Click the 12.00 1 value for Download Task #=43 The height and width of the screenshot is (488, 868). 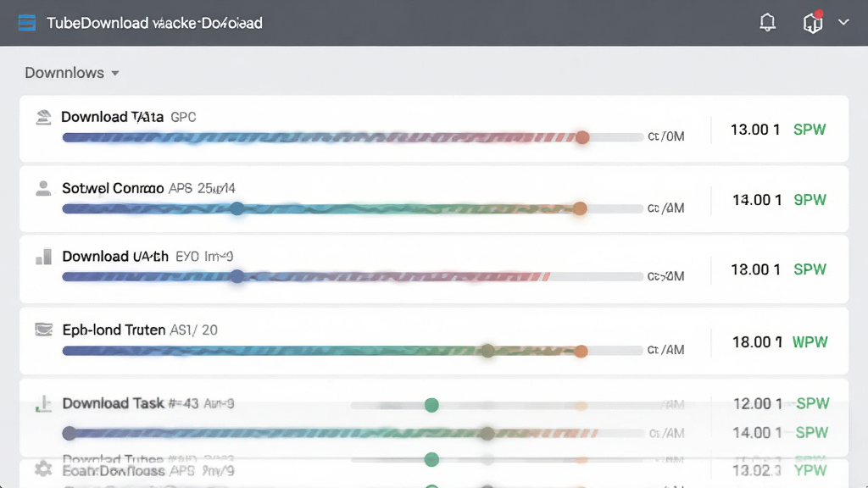point(758,403)
